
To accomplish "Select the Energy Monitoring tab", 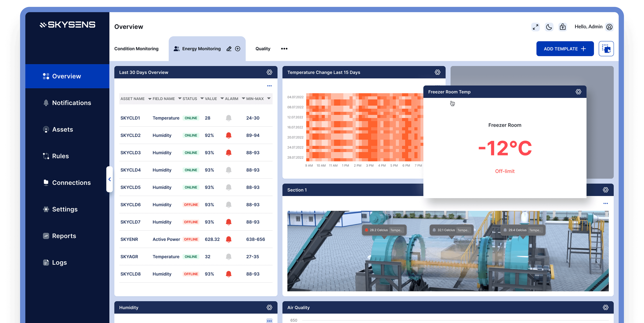I will (207, 49).
